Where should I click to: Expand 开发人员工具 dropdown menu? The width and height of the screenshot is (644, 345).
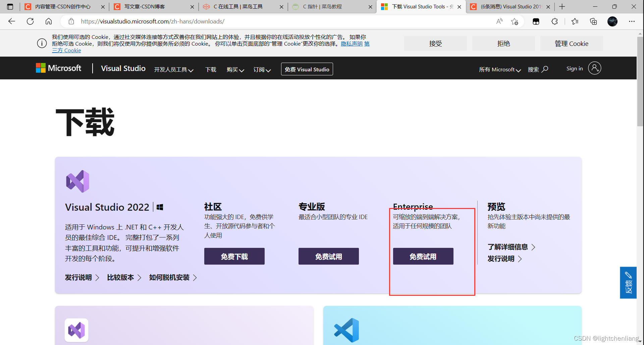[x=174, y=69]
